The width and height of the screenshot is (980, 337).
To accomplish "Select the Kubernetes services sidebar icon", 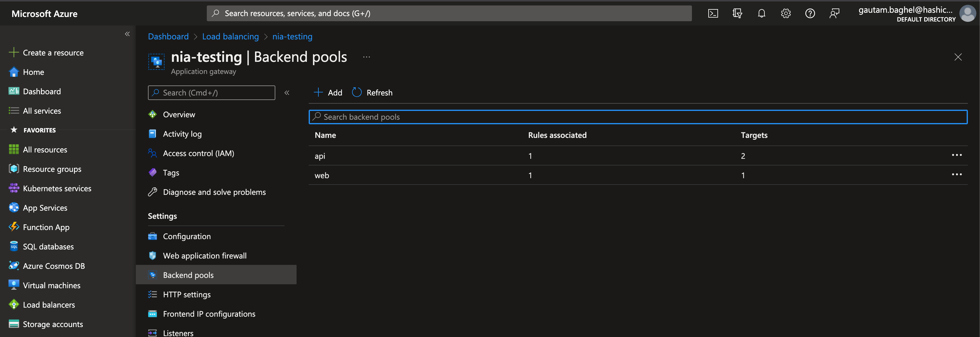I will click(14, 188).
